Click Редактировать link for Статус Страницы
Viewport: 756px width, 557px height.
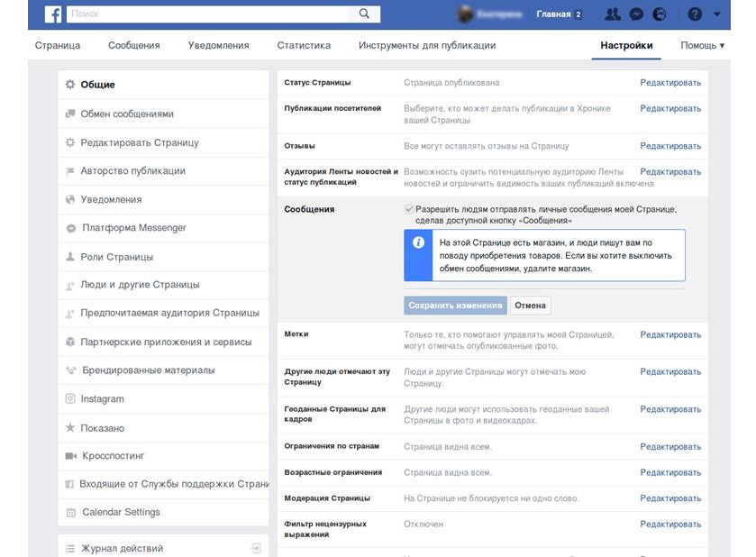pos(669,83)
